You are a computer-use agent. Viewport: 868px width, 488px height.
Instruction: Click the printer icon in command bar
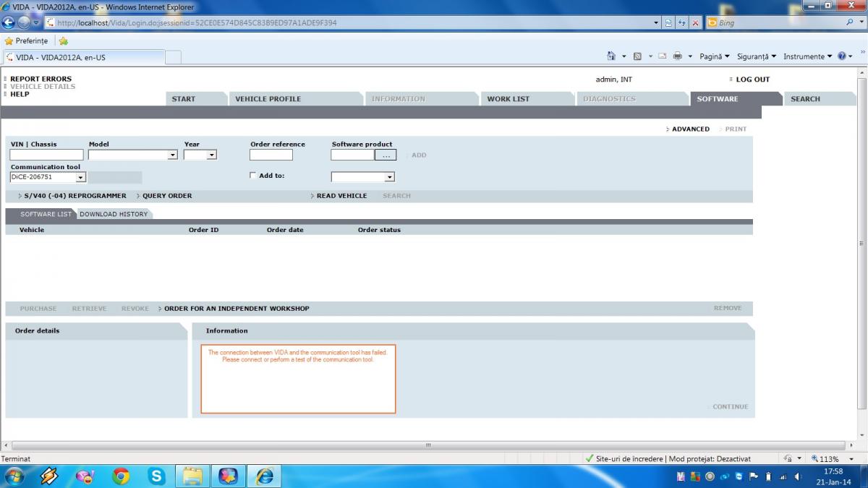click(678, 56)
